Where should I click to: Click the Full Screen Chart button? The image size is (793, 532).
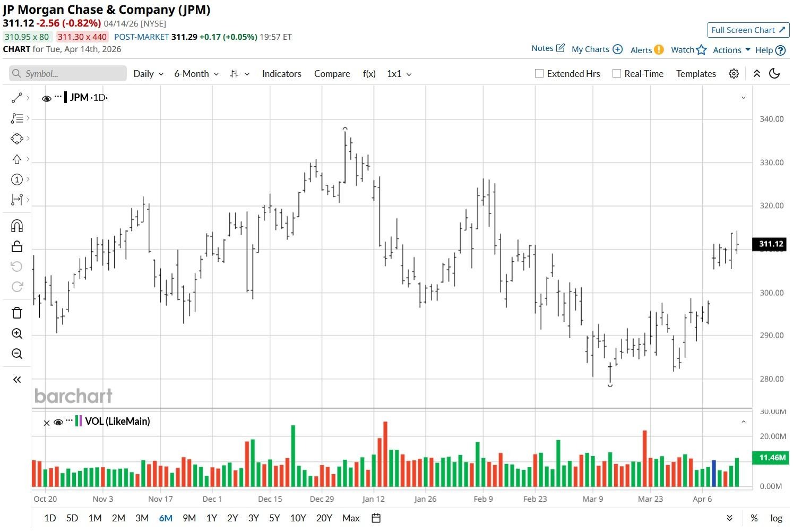click(x=748, y=30)
